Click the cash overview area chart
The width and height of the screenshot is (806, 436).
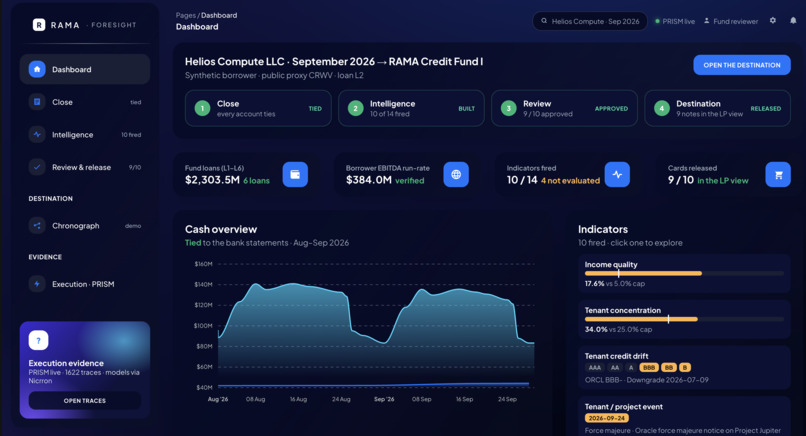point(376,334)
